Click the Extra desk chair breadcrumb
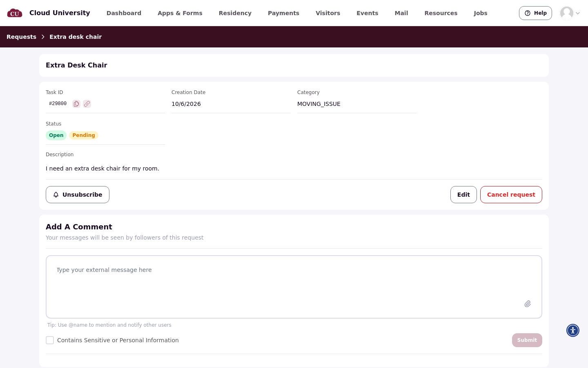The height and width of the screenshot is (368, 588). [x=76, y=37]
